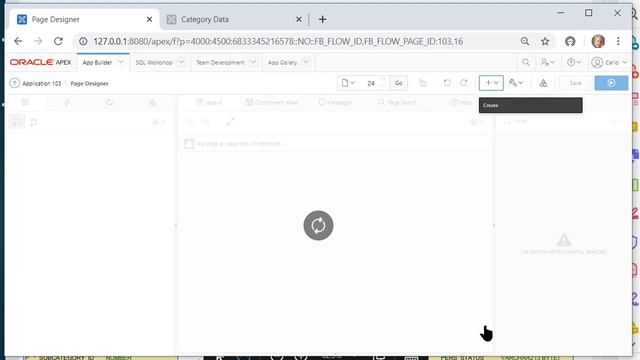640x360 pixels.
Task: Click the GitHub extension icon
Action: tap(570, 41)
